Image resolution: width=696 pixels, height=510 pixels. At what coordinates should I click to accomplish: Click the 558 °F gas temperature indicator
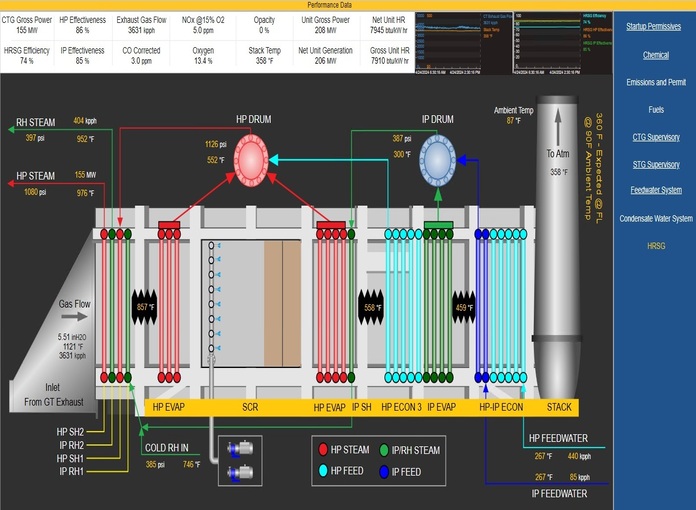(x=371, y=307)
